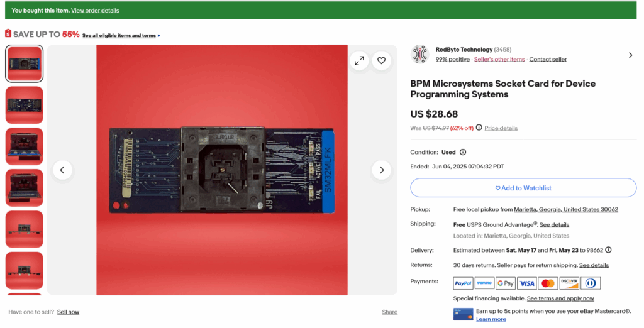Select the PayPal payment icon
The height and width of the screenshot is (328, 644).
point(464,283)
